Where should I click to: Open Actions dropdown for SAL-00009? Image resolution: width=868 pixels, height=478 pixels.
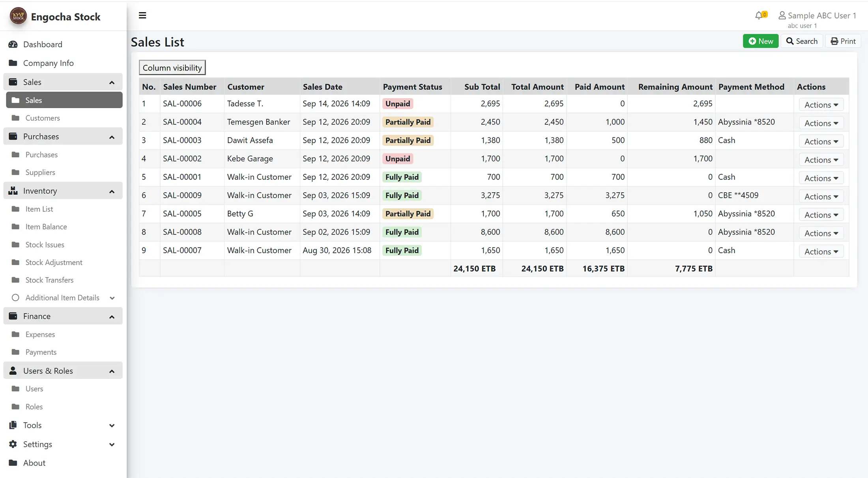point(821,196)
